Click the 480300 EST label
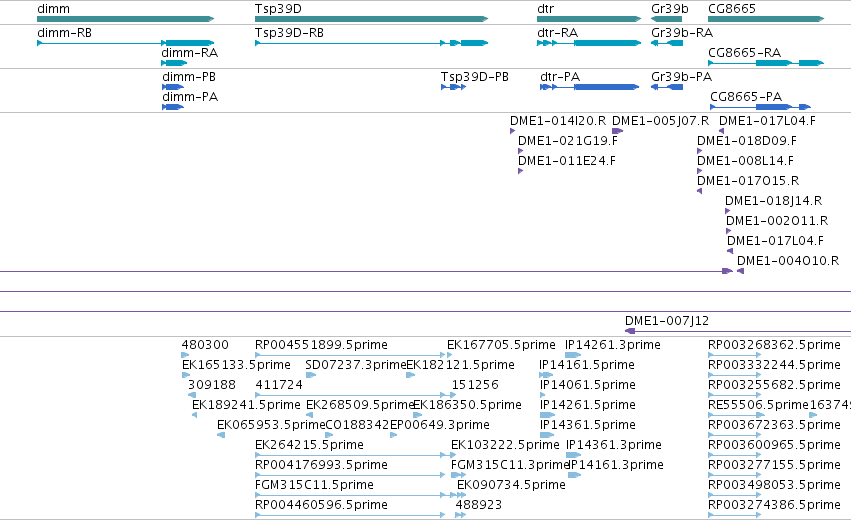 (205, 345)
